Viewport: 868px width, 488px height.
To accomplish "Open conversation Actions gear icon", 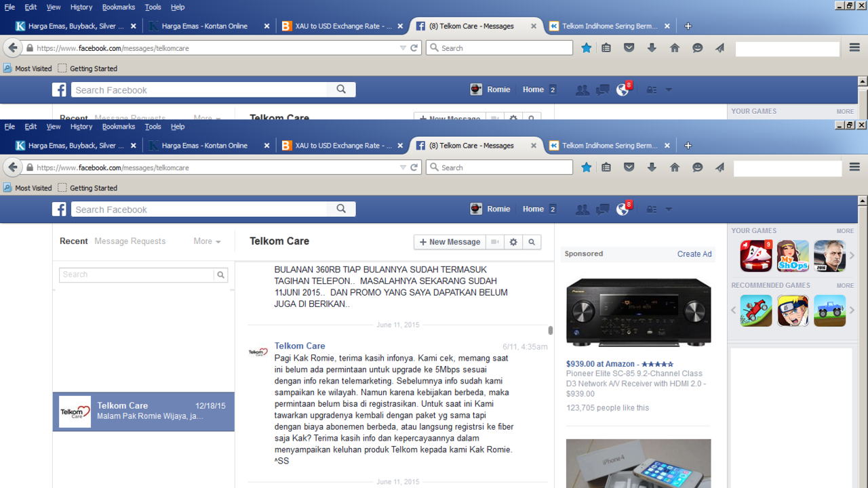I will click(x=513, y=242).
